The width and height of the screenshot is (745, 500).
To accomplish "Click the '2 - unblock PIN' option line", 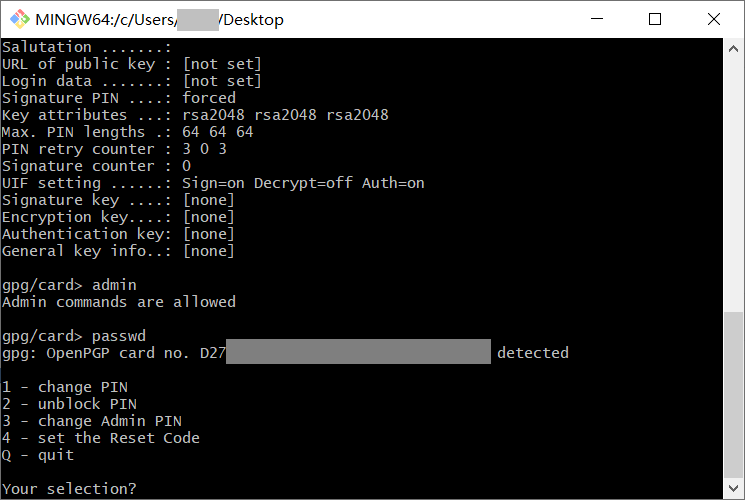I will [69, 404].
